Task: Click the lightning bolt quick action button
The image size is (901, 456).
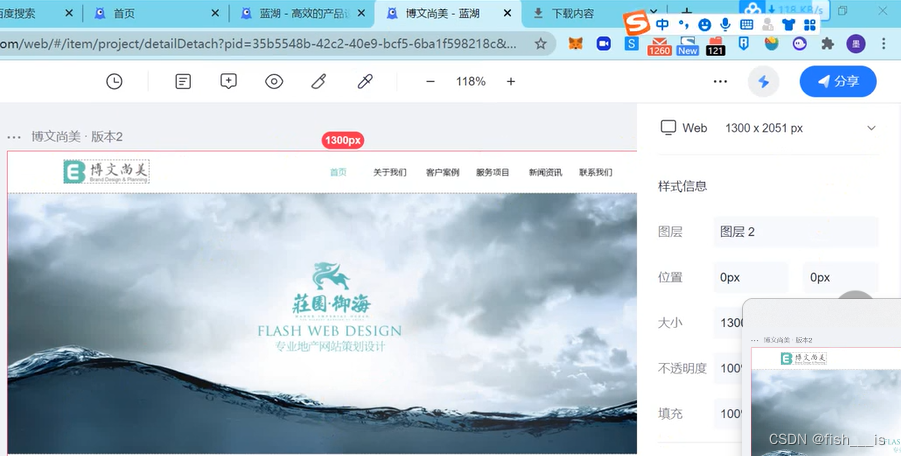Action: (764, 82)
